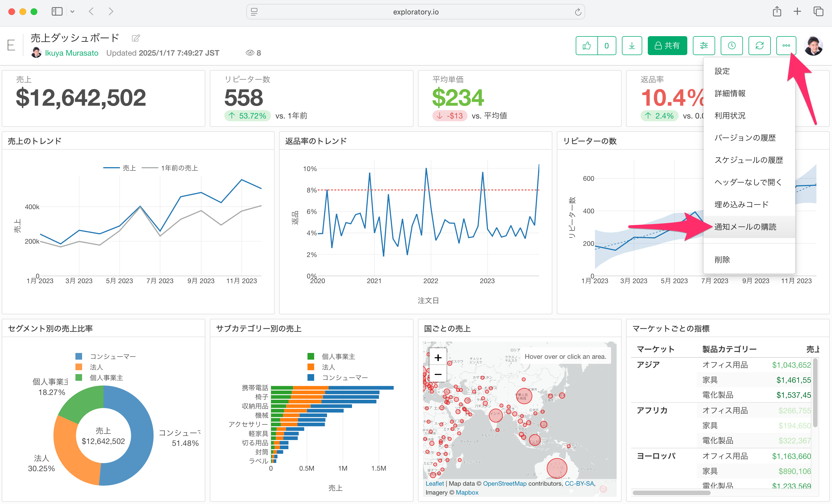This screenshot has width=832, height=504.
Task: Toggle 個人事業主 legend in bar chart
Action: click(x=338, y=357)
